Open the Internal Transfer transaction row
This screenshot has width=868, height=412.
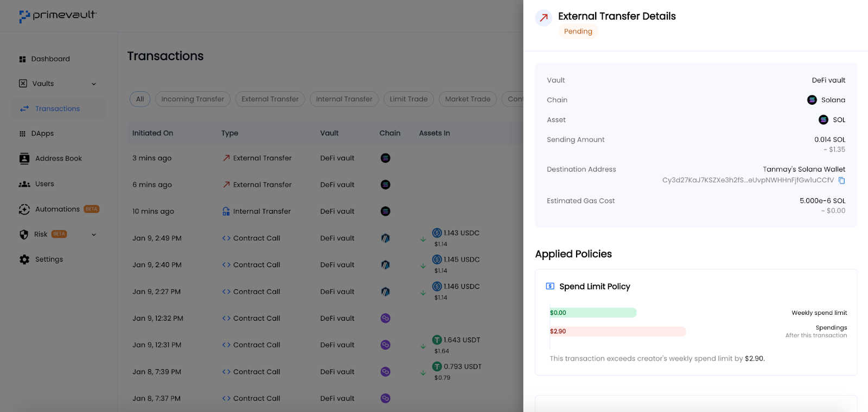coord(325,211)
